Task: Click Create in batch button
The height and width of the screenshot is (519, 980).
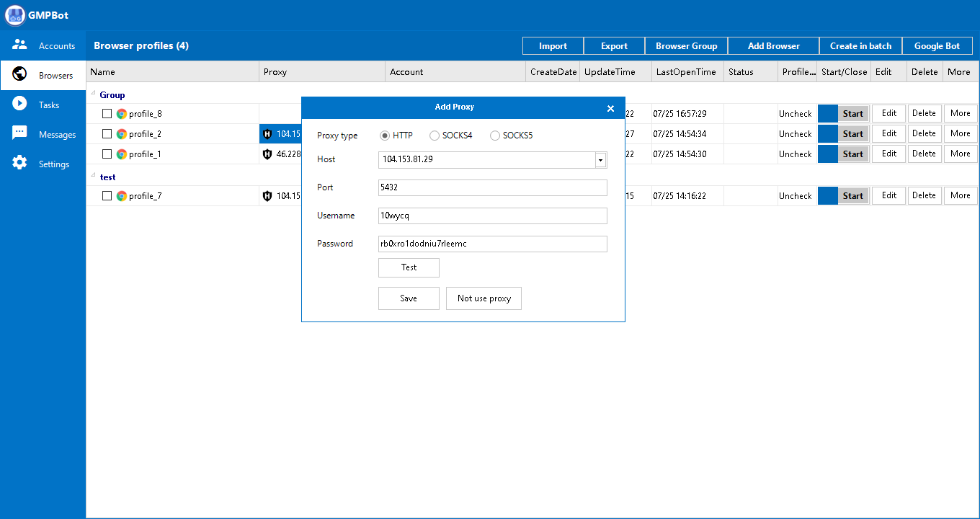Action: (x=860, y=46)
